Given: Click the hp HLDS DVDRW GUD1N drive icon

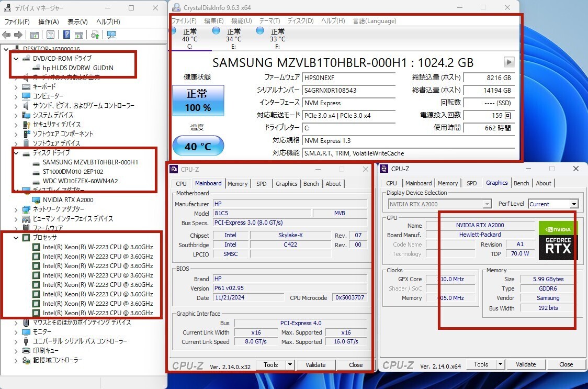Looking at the screenshot, I should click(36, 68).
